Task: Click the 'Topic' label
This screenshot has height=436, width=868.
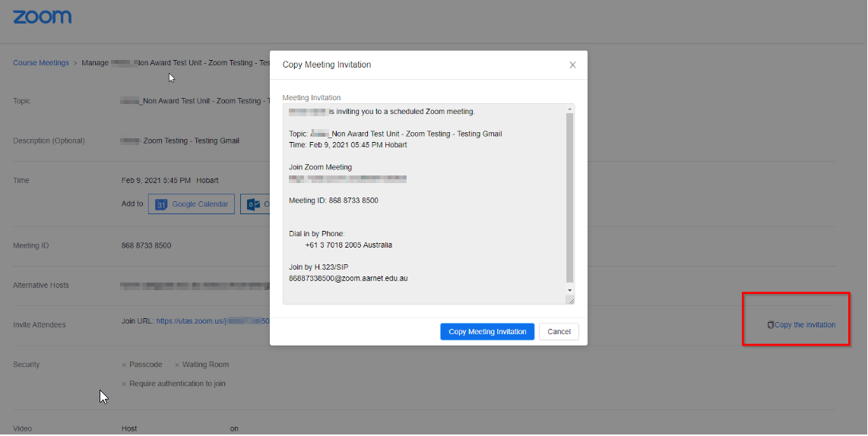Action: (21, 101)
